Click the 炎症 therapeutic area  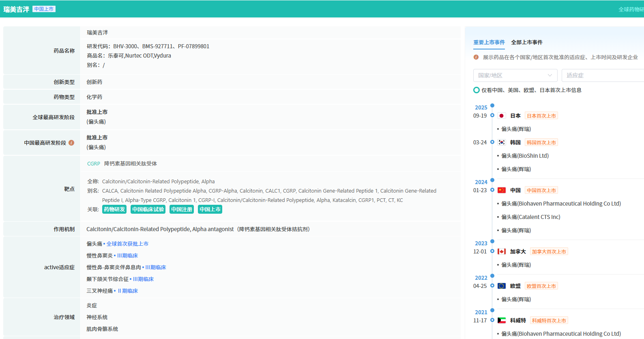pos(92,305)
